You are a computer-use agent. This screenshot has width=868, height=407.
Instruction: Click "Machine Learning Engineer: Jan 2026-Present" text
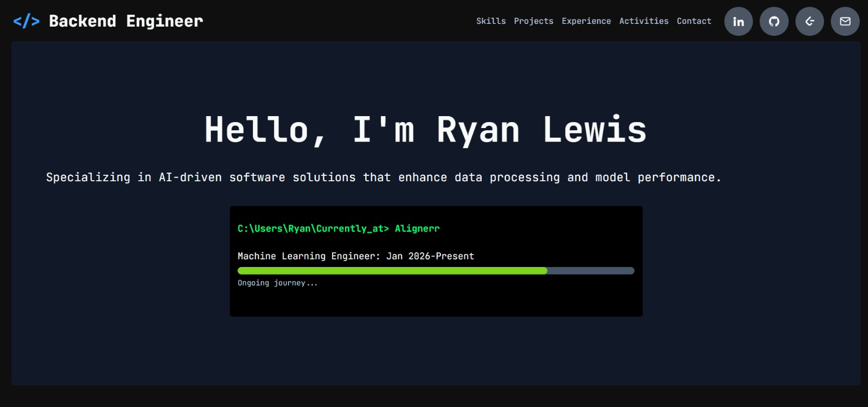point(356,256)
